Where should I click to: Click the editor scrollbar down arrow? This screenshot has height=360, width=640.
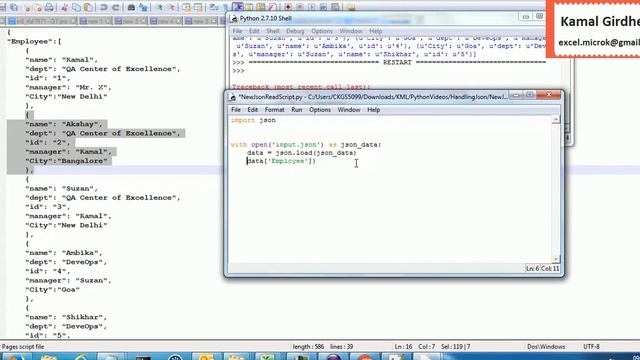556,259
